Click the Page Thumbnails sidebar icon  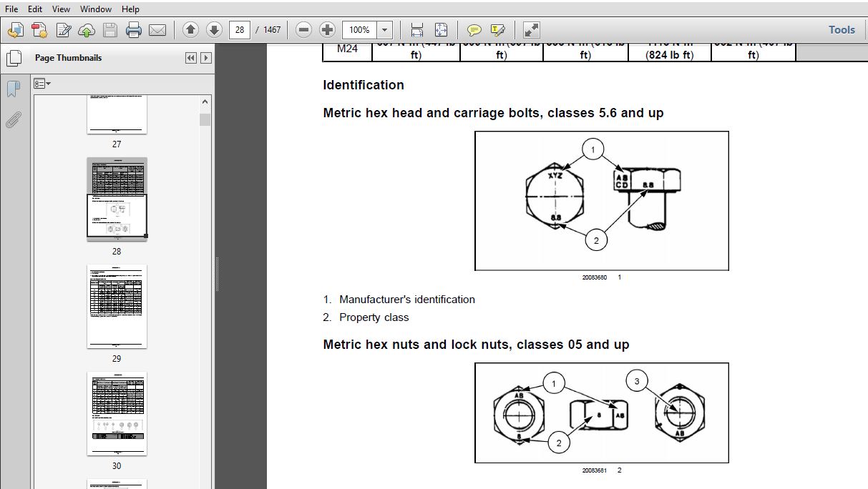click(x=13, y=58)
